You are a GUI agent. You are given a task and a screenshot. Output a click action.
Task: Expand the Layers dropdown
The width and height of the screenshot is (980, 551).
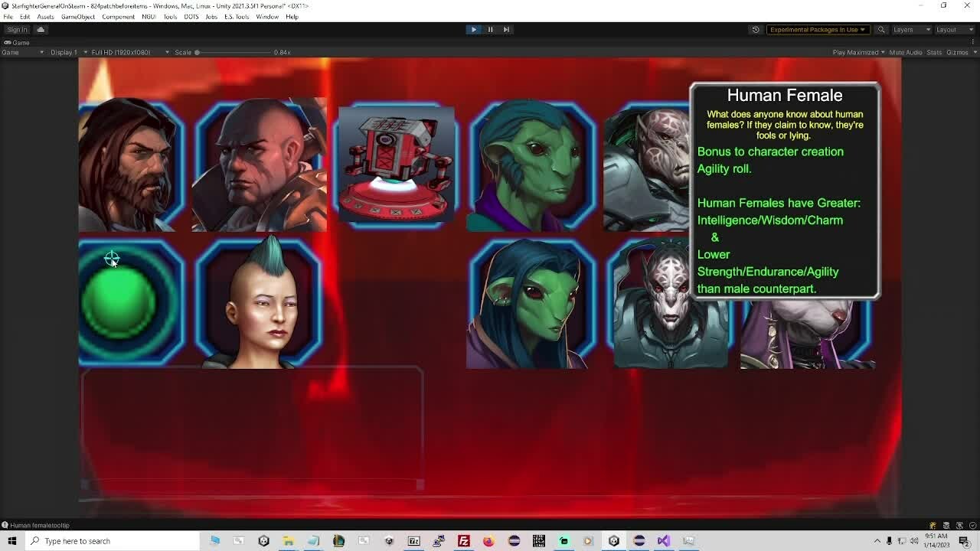(911, 30)
